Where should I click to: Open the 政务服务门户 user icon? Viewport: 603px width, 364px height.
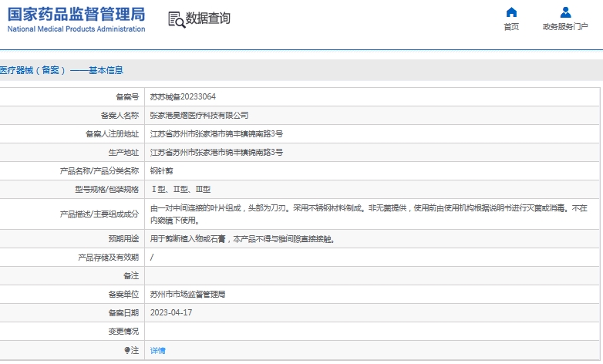tap(565, 12)
